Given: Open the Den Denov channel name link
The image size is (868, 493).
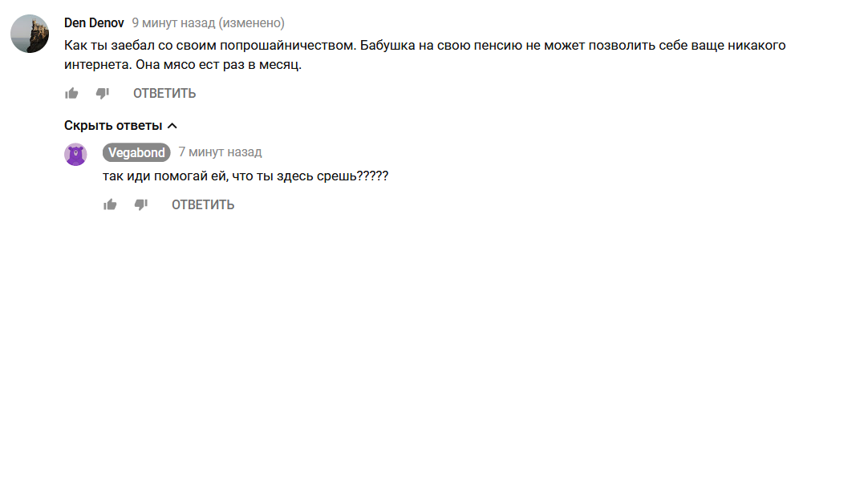Looking at the screenshot, I should 94,23.
